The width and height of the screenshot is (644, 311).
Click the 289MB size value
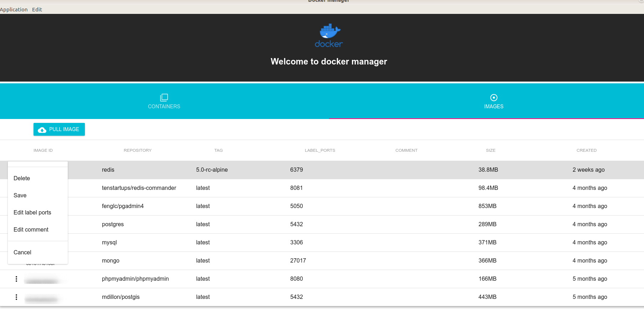click(x=487, y=224)
